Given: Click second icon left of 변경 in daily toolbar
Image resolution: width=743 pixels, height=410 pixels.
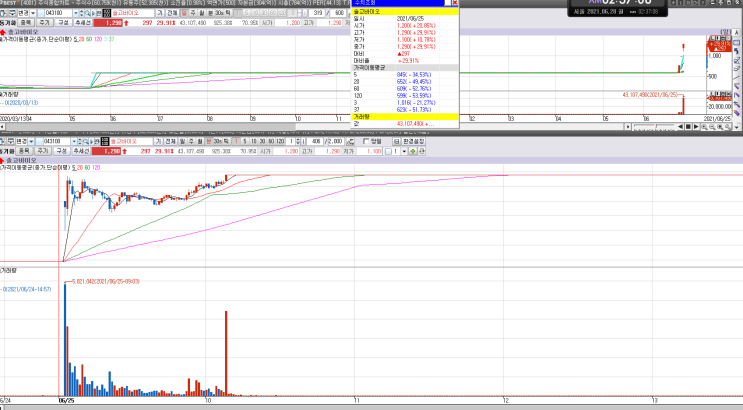Looking at the screenshot, I should [12, 13].
